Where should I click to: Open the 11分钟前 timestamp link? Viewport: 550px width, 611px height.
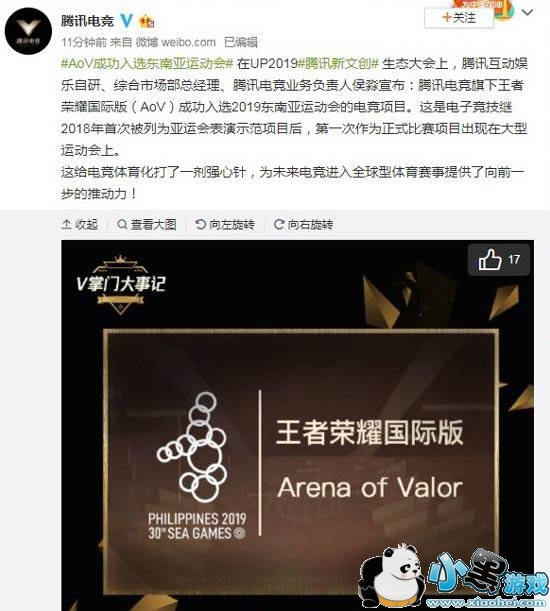(84, 42)
